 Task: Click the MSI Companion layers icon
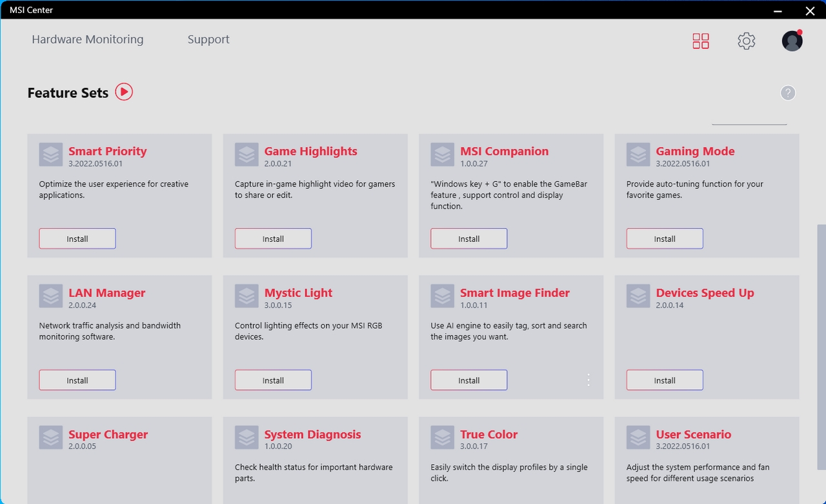[x=443, y=155]
